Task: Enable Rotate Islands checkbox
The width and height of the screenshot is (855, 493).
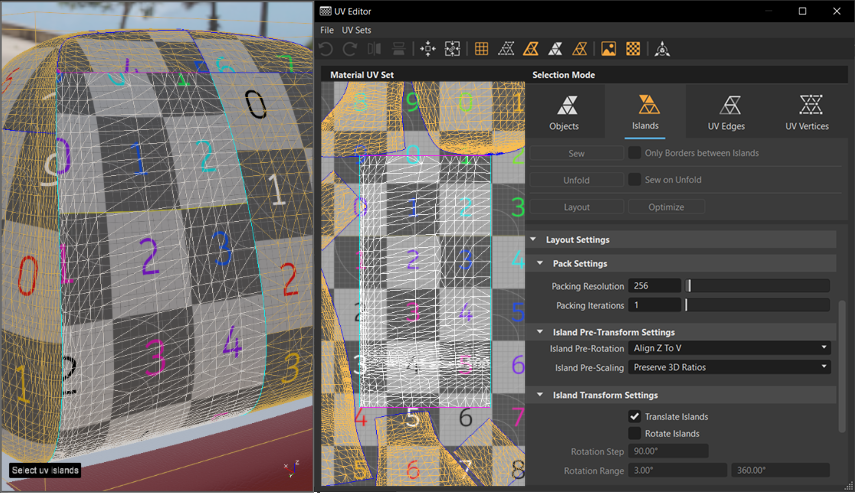Action: coord(634,433)
